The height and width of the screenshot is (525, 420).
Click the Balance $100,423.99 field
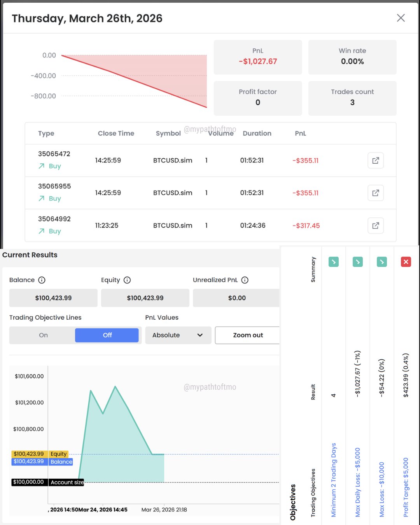pos(53,298)
